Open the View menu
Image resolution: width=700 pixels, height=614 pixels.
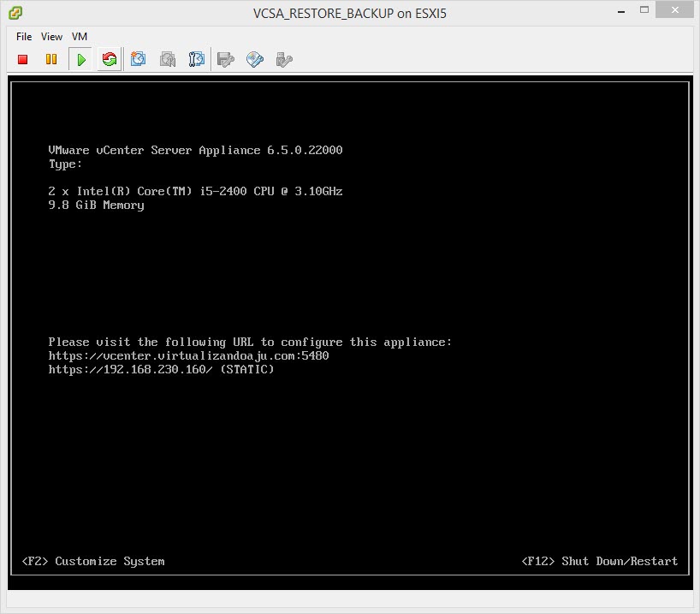point(51,37)
